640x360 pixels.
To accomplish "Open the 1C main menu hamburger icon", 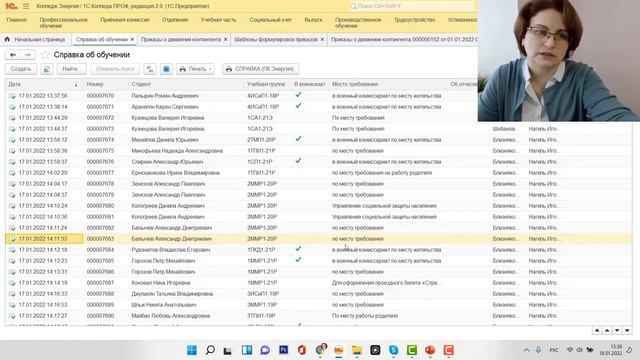I will click(26, 6).
